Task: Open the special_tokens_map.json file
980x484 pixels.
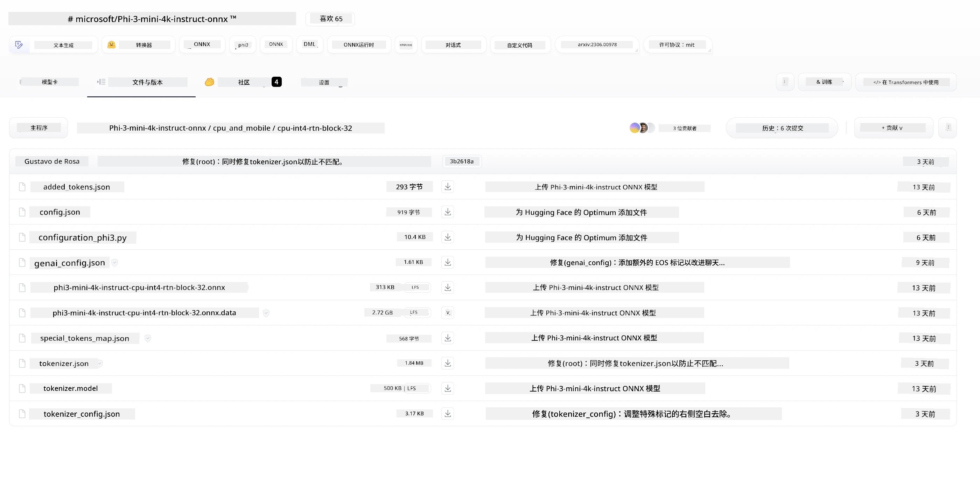Action: pos(84,338)
